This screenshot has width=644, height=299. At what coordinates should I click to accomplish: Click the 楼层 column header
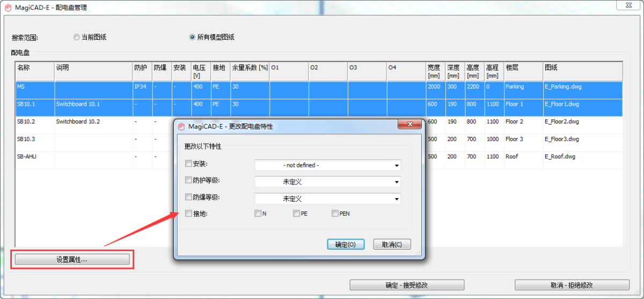(524, 71)
